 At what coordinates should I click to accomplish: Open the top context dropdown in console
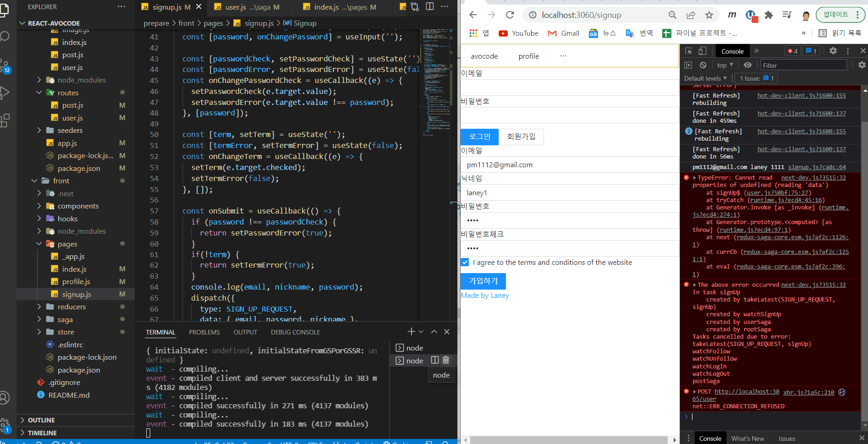(725, 65)
